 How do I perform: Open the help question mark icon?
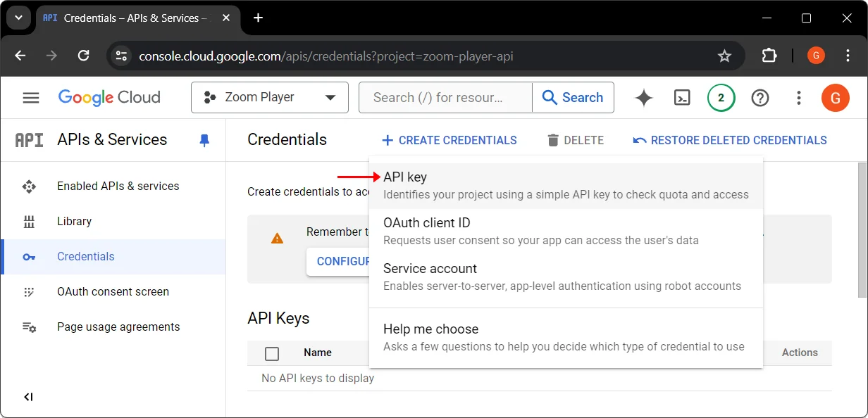coord(760,98)
